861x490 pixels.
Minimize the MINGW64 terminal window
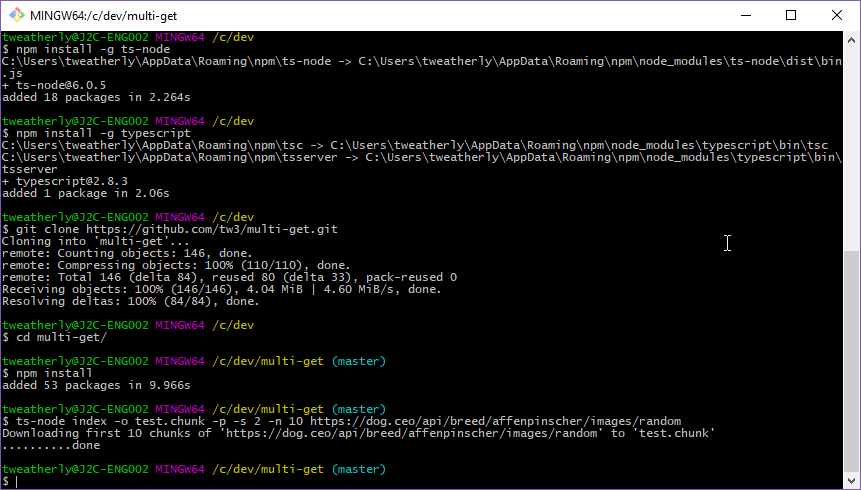pos(746,15)
